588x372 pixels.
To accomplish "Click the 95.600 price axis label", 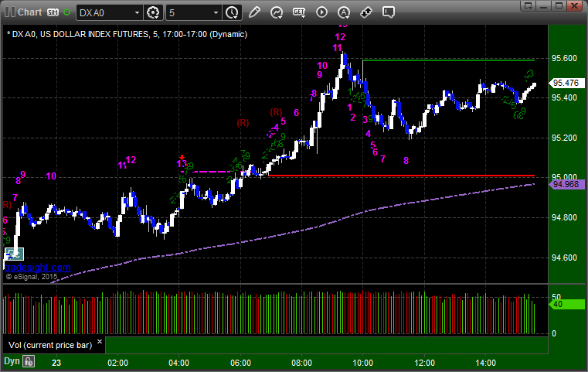I will point(564,58).
